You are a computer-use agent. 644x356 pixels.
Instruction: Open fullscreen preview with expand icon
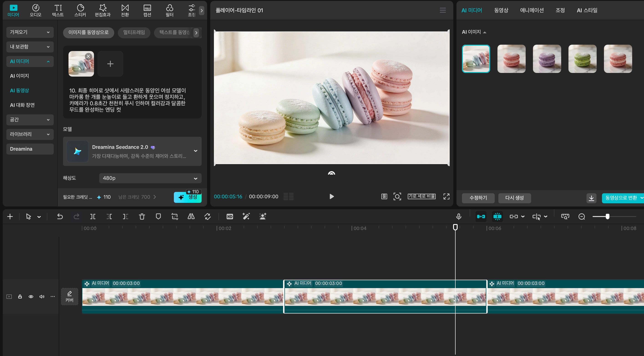(x=446, y=196)
